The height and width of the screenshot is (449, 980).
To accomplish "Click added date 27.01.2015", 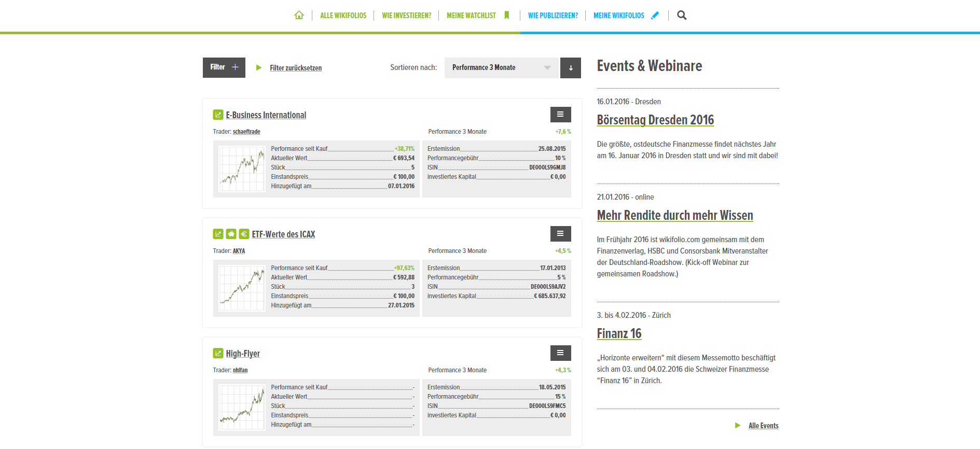I will point(401,305).
